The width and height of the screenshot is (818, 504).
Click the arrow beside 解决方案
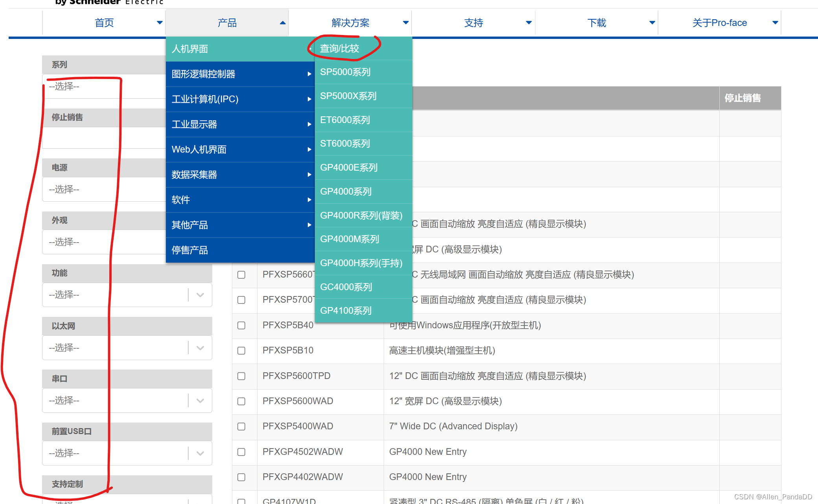pyautogui.click(x=406, y=23)
